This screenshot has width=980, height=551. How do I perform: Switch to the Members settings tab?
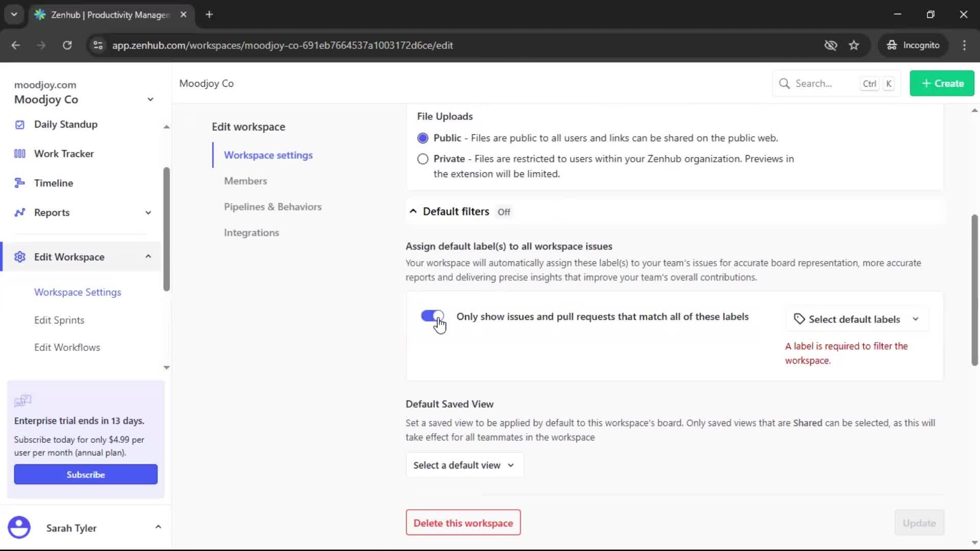[x=246, y=181]
